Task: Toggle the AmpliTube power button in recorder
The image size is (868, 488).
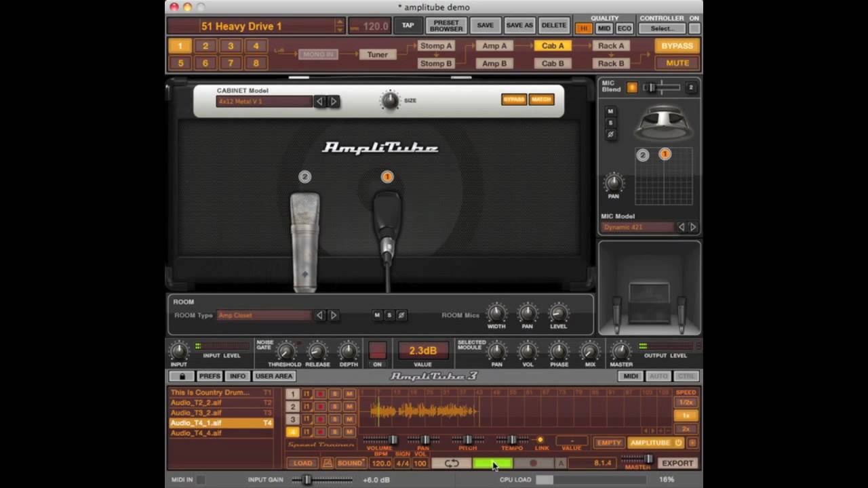Action: [x=678, y=443]
